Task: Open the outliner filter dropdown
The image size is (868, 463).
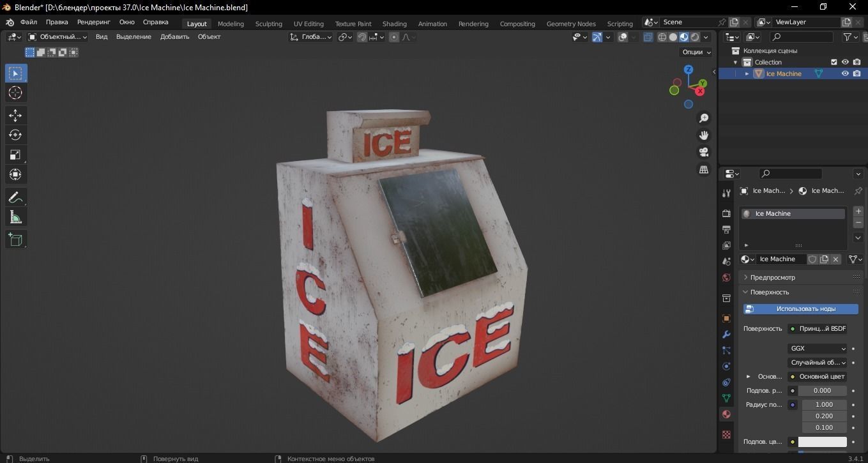Action: tap(851, 37)
